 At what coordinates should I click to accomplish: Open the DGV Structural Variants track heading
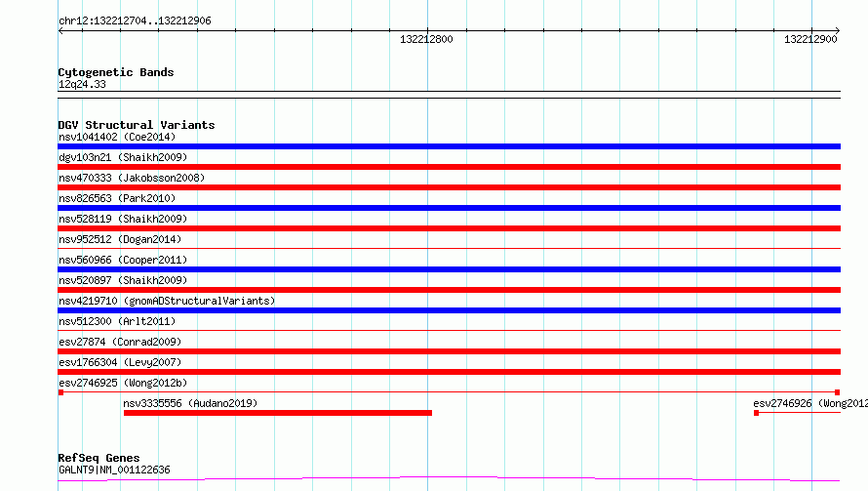pos(137,125)
